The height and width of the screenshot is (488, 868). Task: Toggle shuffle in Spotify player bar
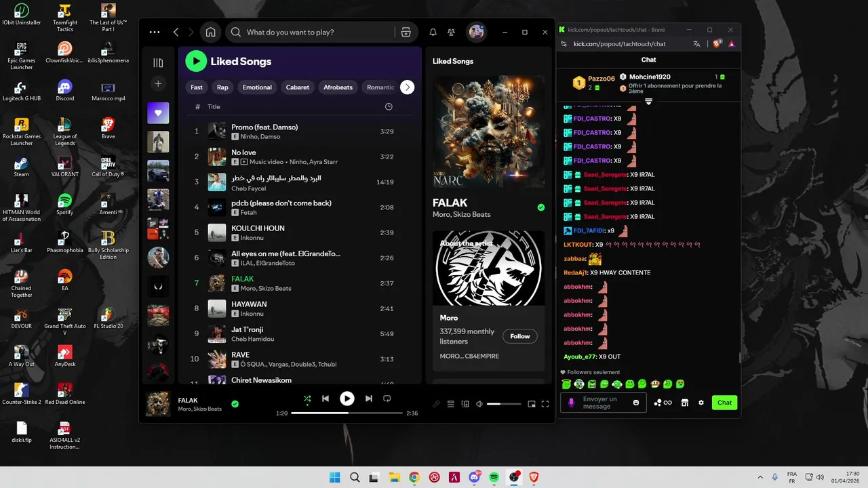(307, 399)
